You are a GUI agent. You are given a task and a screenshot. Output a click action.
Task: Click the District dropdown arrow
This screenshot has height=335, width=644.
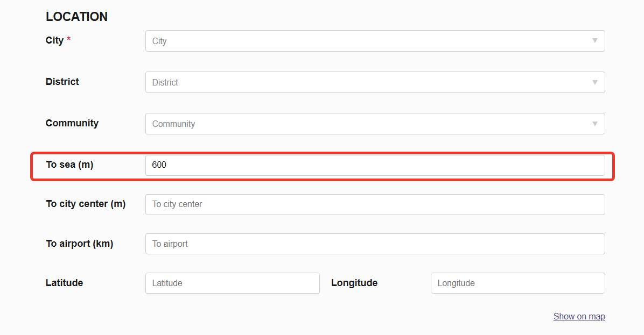[x=594, y=82]
